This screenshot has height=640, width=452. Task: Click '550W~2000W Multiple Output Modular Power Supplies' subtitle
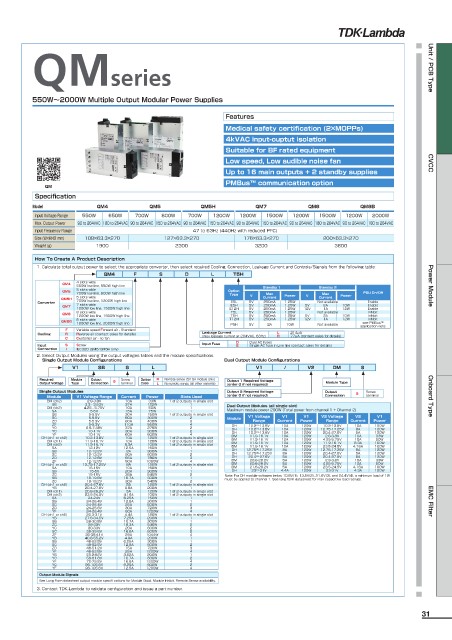pos(128,100)
